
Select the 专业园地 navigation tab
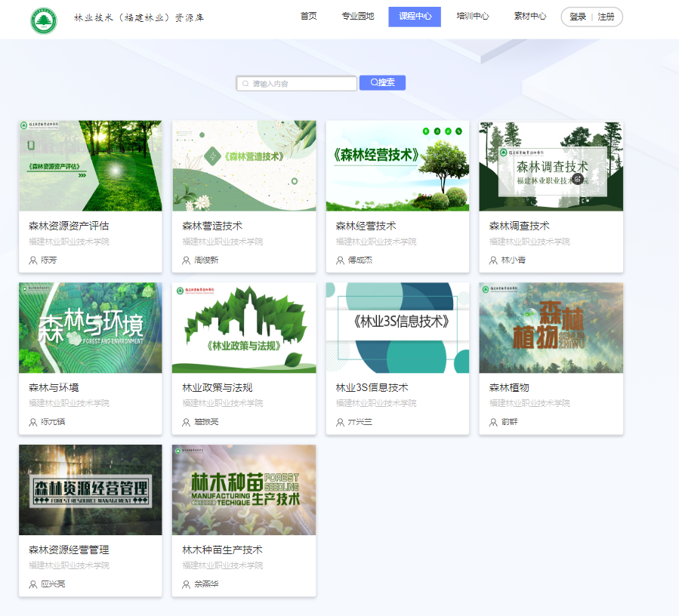point(356,16)
